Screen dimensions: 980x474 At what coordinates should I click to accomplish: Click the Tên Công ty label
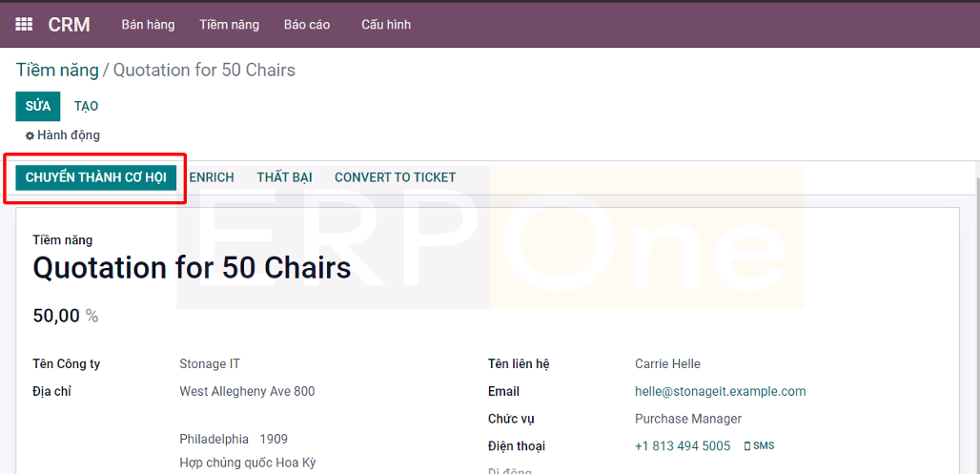[x=66, y=364]
